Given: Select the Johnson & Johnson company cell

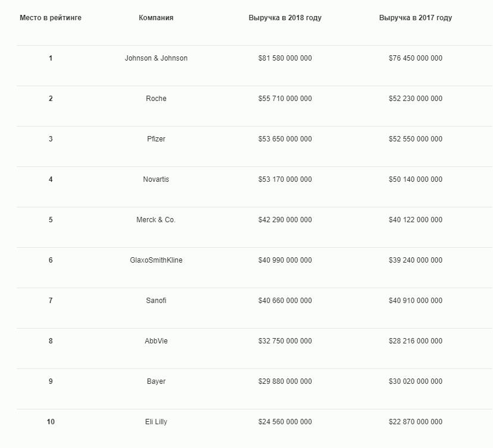Looking at the screenshot, I should (156, 58).
